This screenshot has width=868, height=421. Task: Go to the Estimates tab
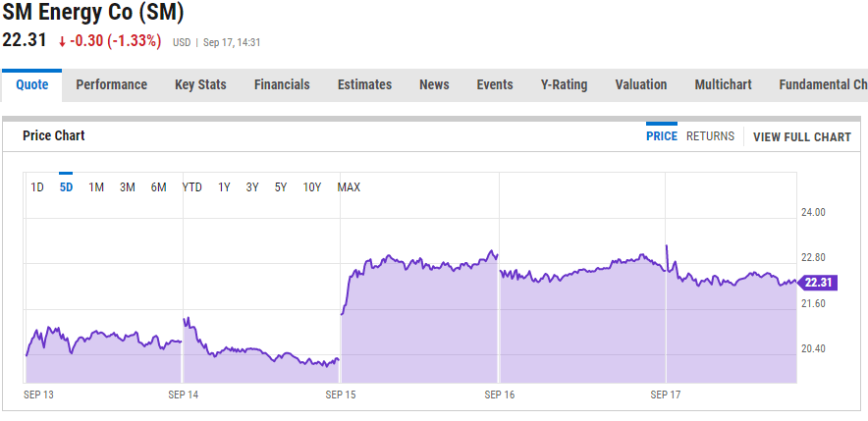point(364,85)
